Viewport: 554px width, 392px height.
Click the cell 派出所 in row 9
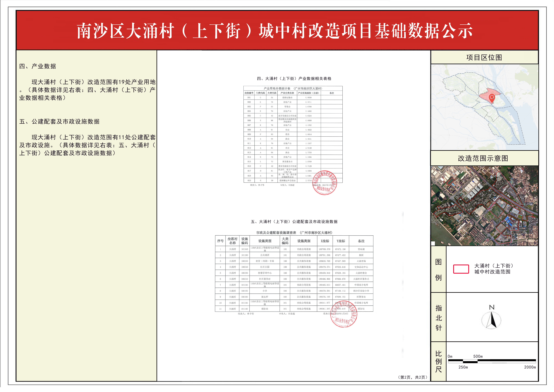265,297
